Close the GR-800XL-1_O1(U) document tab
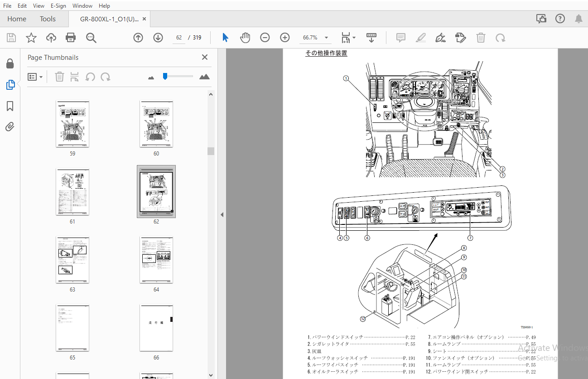The width and height of the screenshot is (588, 379). tap(145, 19)
